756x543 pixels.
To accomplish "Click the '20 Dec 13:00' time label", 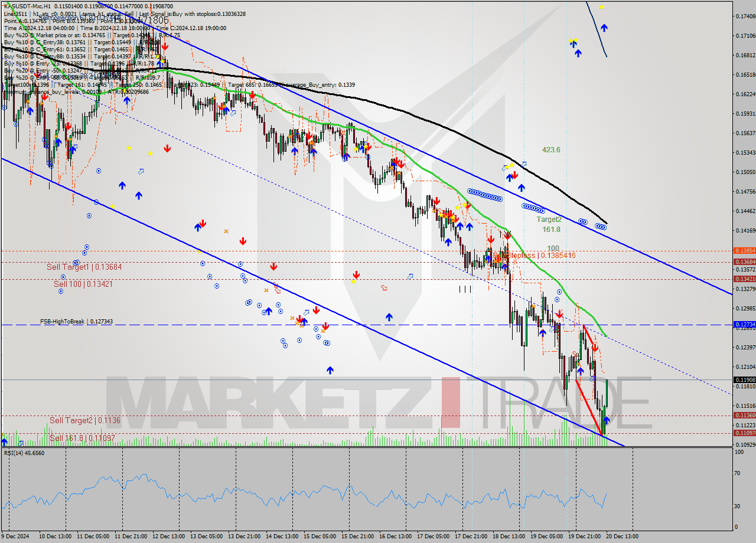I will pyautogui.click(x=623, y=535).
